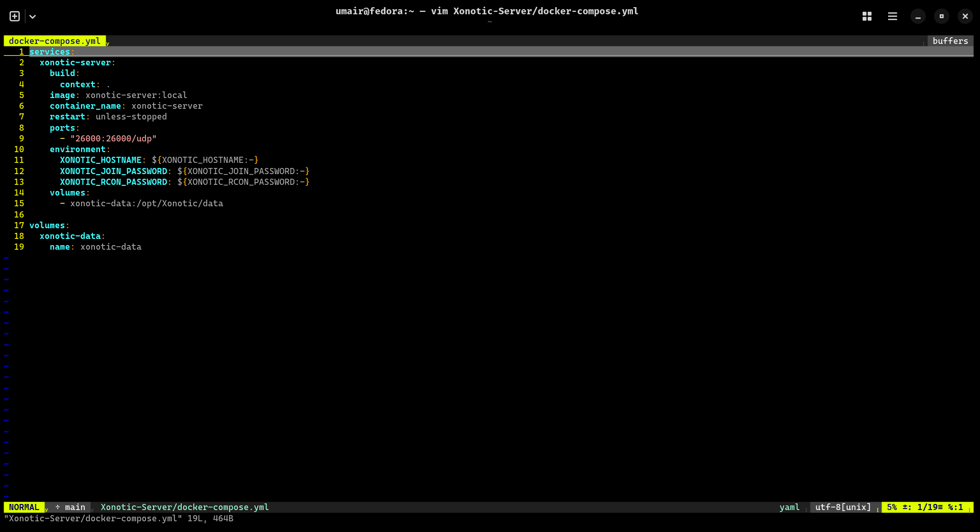980x532 pixels.
Task: Click the xonotic-server service key
Action: tap(75, 62)
